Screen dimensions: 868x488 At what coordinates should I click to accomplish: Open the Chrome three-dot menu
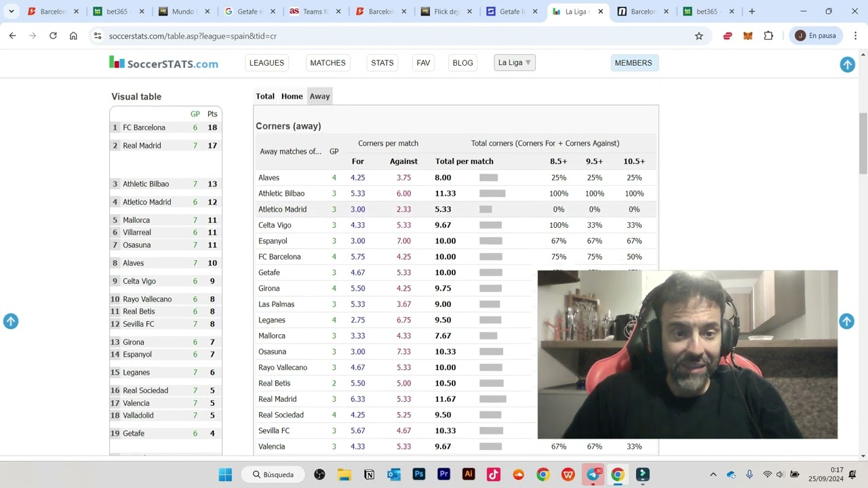[855, 36]
